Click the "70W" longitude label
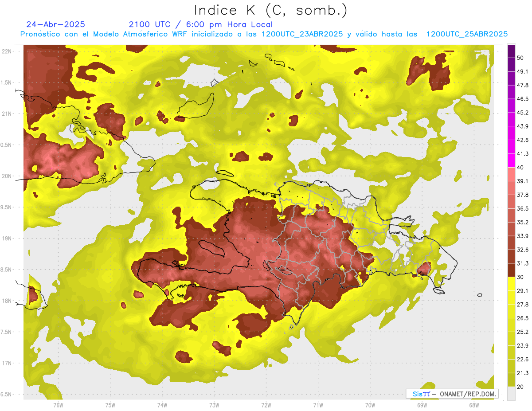Screen dimensions: 532x411 coord(370,405)
